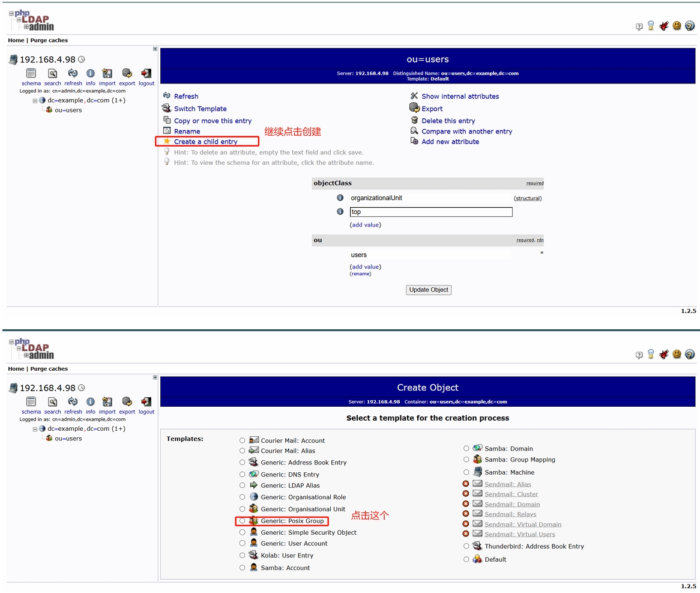Click the info icon beside organizationalUnit

click(x=340, y=198)
